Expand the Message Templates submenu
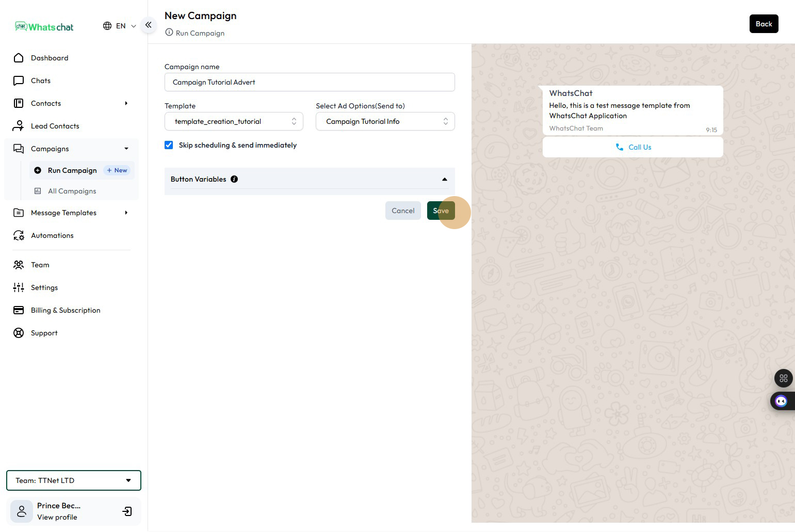 coord(126,213)
